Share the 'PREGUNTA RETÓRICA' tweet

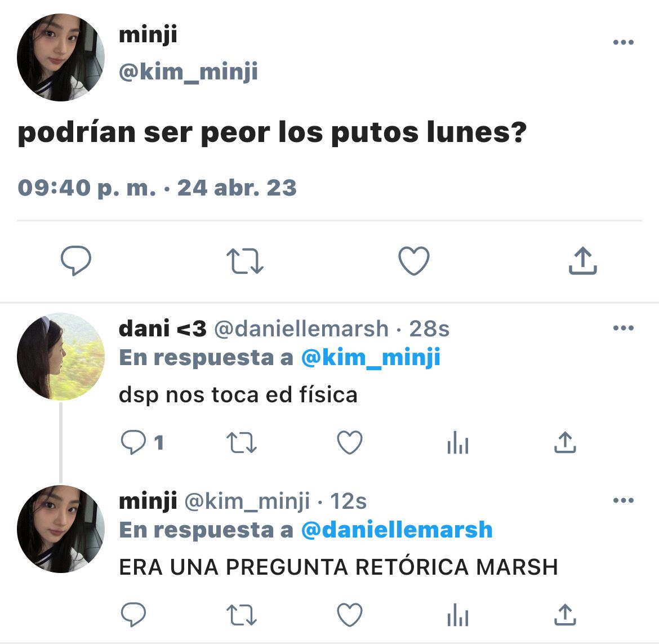[566, 615]
